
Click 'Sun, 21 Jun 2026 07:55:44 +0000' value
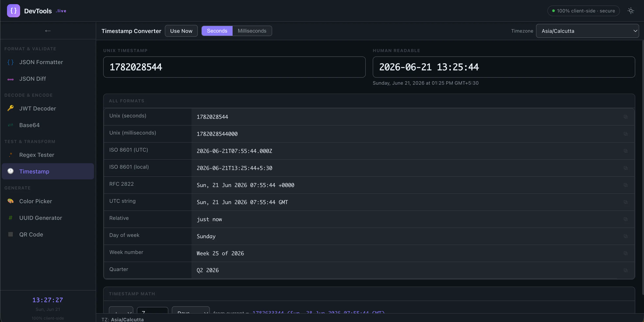245,185
